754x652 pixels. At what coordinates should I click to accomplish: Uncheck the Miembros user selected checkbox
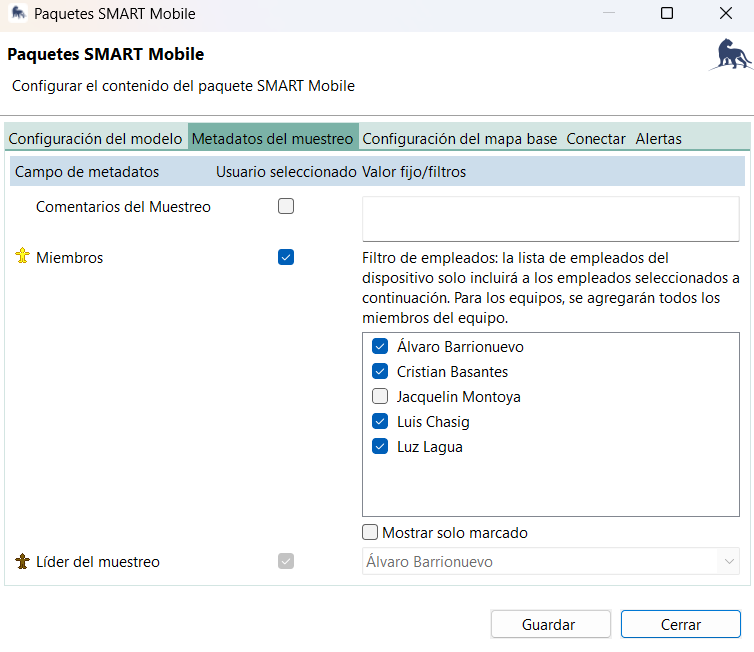(286, 257)
